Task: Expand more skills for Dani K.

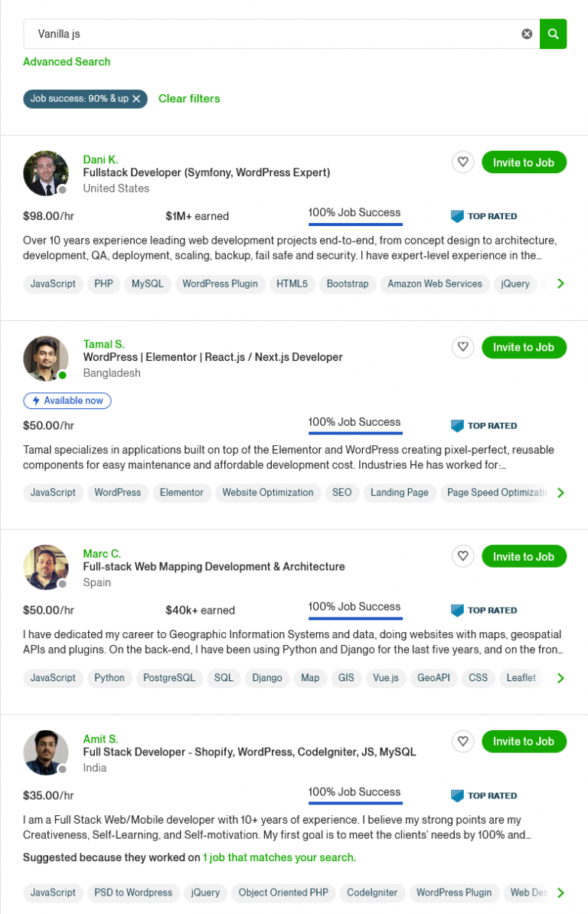Action: click(x=560, y=283)
